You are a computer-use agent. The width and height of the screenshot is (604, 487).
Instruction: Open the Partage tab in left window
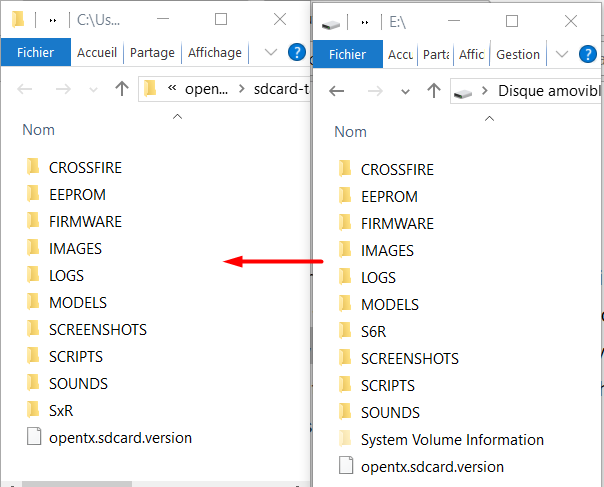click(x=152, y=53)
